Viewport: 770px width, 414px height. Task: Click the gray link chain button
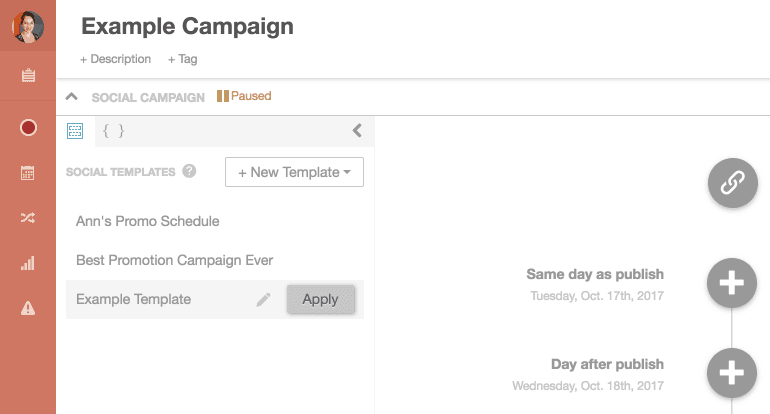(x=732, y=182)
